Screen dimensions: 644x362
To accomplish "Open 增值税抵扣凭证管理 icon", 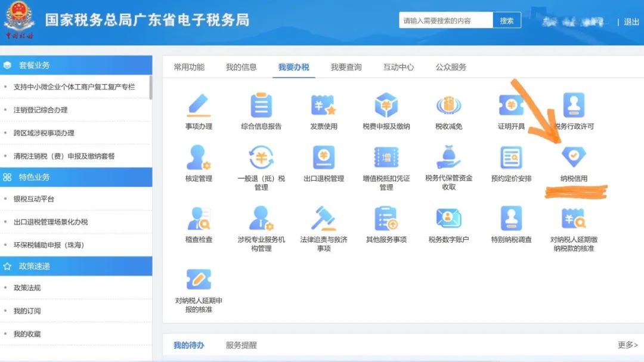I will coord(386,157).
